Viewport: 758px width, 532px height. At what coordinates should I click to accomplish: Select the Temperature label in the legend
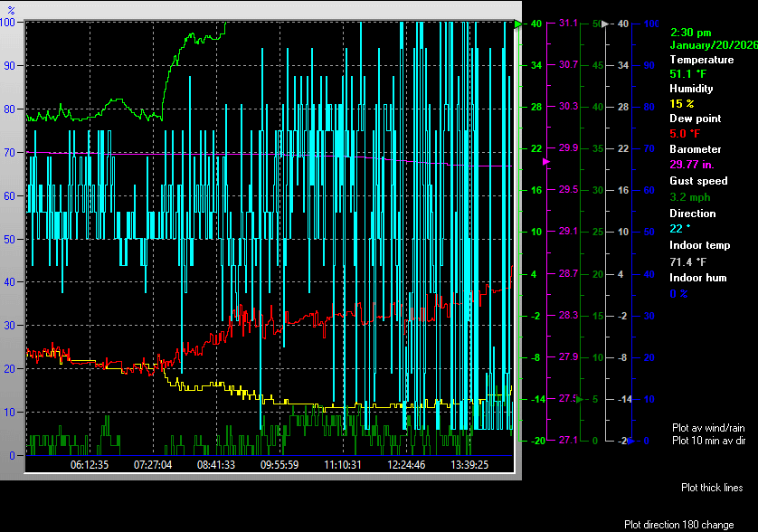point(701,60)
